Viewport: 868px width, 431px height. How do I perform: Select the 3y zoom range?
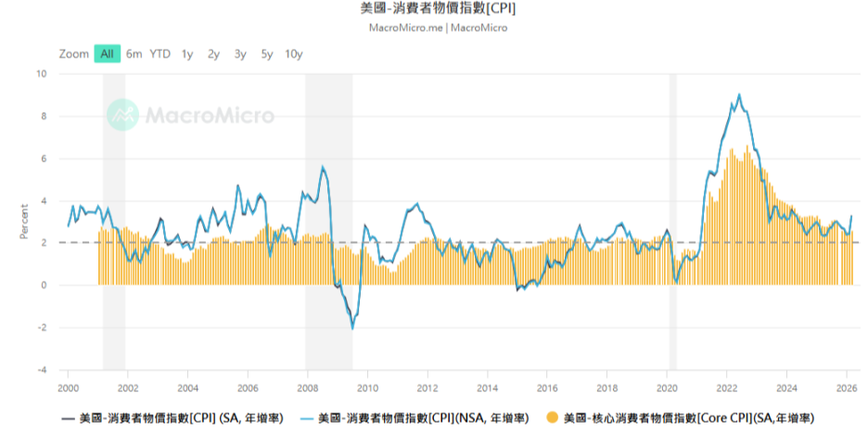pyautogui.click(x=240, y=54)
